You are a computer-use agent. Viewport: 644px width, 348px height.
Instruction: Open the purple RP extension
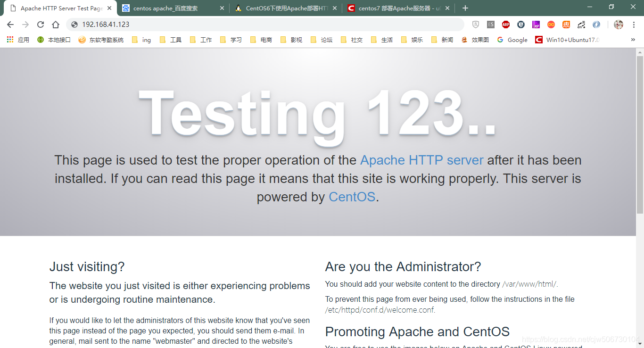(x=536, y=25)
